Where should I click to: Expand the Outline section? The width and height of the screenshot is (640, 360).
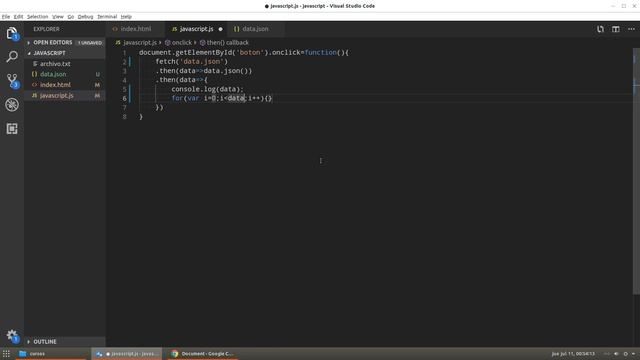tap(64, 342)
